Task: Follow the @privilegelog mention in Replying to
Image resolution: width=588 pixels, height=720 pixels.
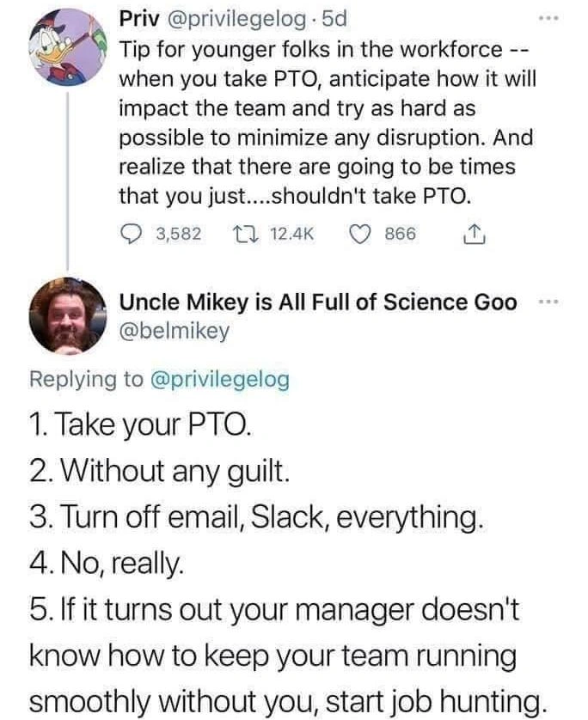Action: [x=220, y=379]
